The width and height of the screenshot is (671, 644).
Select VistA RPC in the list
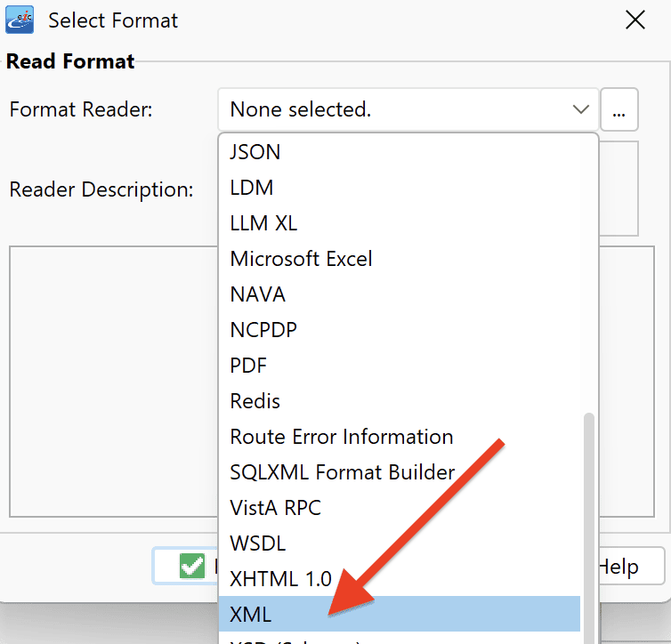(400, 508)
